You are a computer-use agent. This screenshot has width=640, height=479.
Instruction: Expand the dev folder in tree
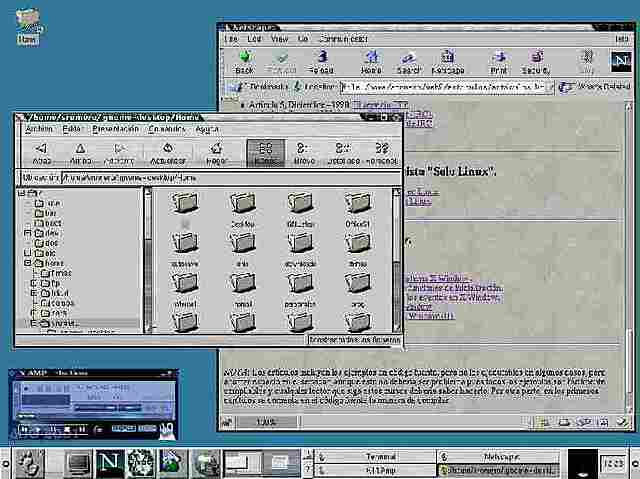(x=28, y=233)
